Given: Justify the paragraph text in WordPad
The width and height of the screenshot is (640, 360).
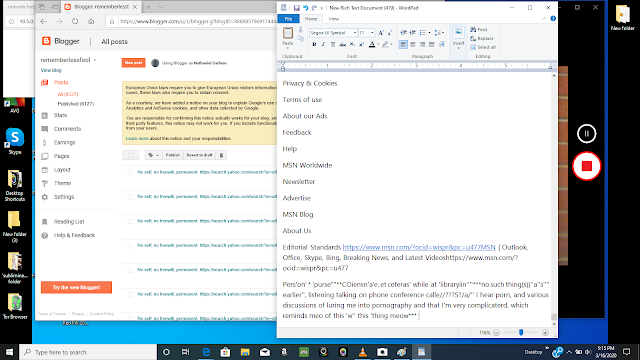Looking at the screenshot, I should (431, 44).
